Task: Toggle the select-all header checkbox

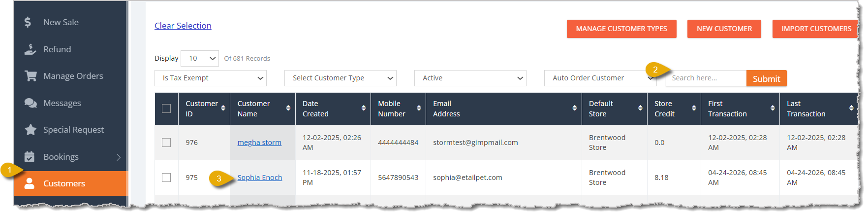Action: [166, 108]
